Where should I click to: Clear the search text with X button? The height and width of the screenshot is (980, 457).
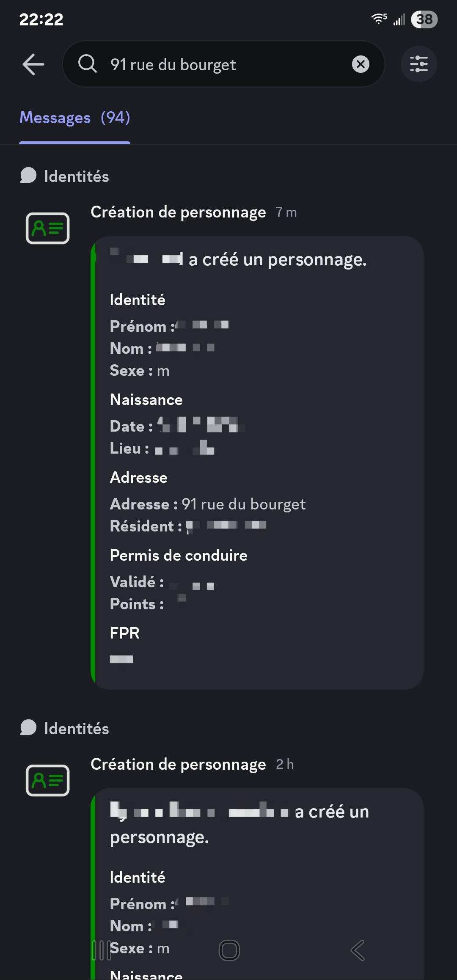pyautogui.click(x=361, y=64)
